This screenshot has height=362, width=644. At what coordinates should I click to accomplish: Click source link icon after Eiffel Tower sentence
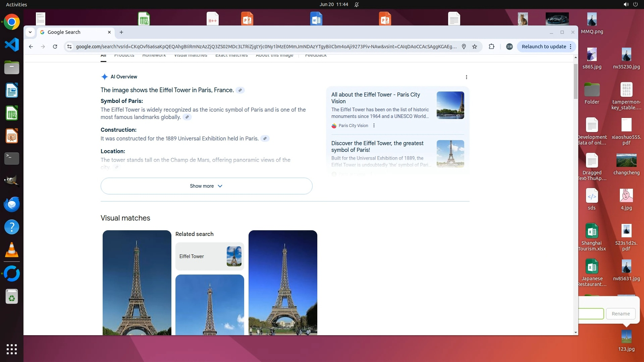tap(240, 90)
